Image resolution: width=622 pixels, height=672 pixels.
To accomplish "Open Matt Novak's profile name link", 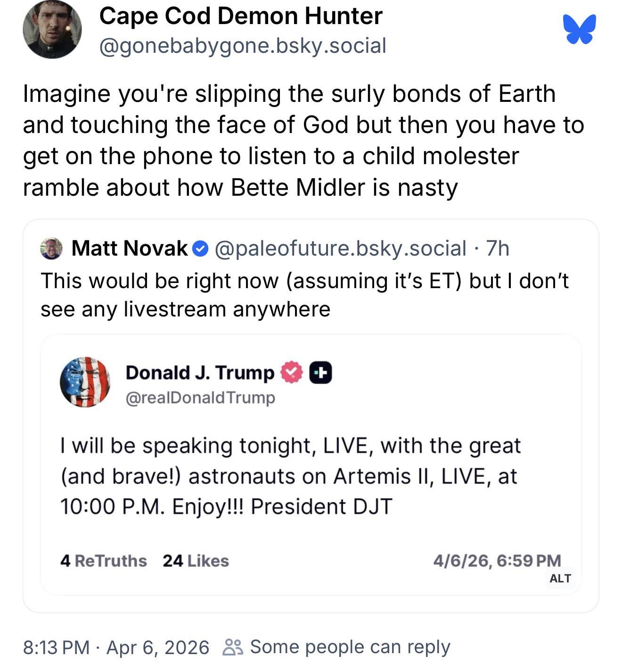I will [130, 249].
